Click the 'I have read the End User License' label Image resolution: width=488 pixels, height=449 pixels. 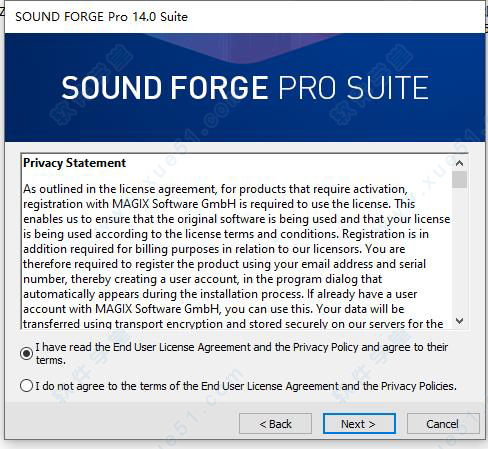tap(242, 353)
